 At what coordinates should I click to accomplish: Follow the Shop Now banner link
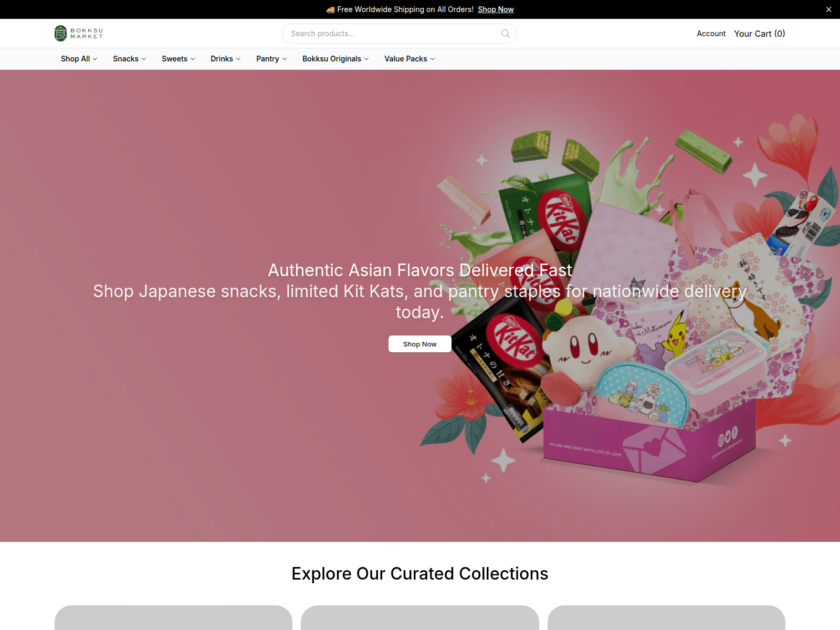click(496, 9)
